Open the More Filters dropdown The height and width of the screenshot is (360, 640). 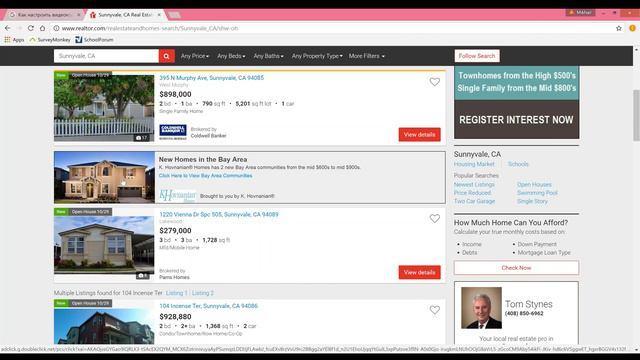coord(367,56)
